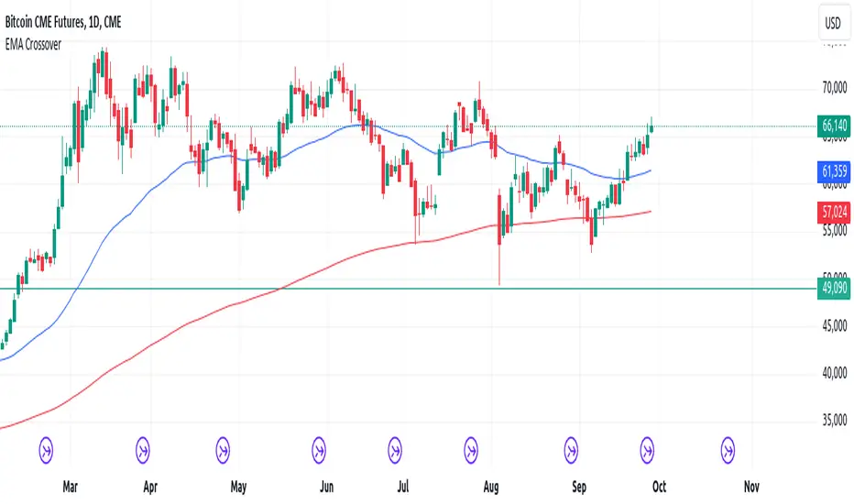Viewport: 854px width, 504px height.
Task: Select the purple event icon preceding May
Action: 223,451
